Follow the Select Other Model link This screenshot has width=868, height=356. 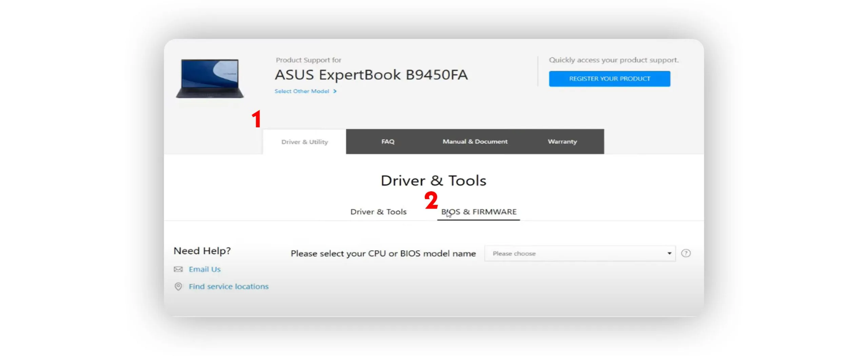301,91
